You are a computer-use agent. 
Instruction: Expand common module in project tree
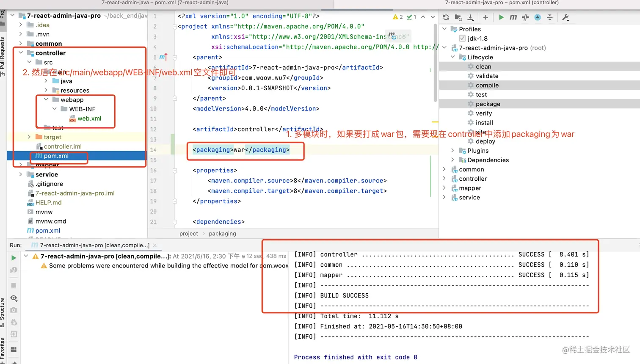tap(21, 44)
